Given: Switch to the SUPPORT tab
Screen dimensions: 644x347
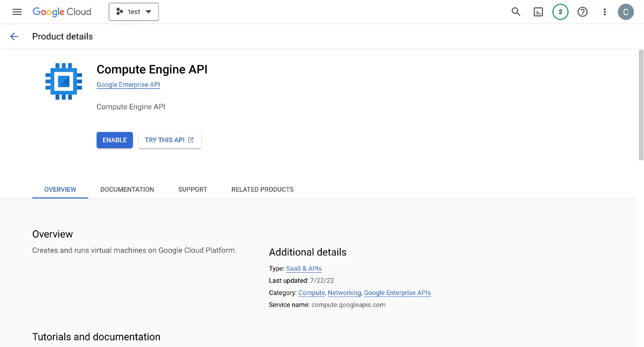Looking at the screenshot, I should pyautogui.click(x=192, y=190).
